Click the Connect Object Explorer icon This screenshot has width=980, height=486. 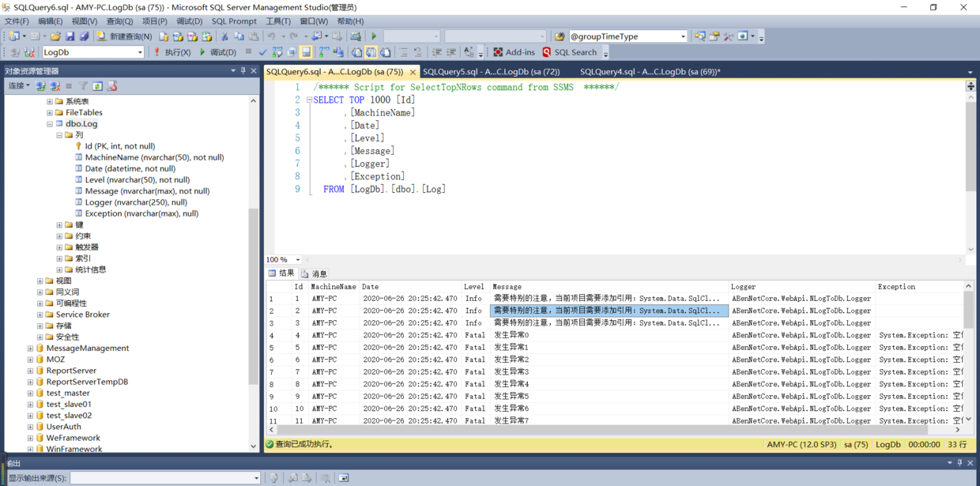tap(40, 86)
